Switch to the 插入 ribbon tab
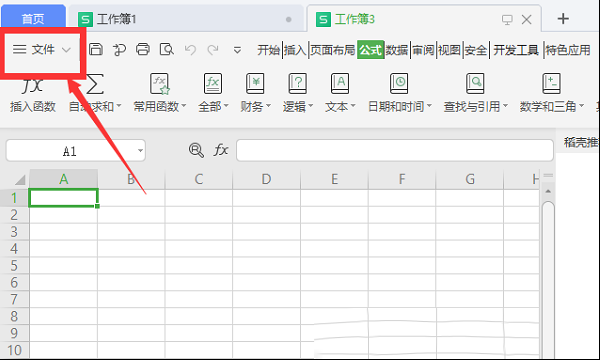The width and height of the screenshot is (600, 360). click(295, 50)
